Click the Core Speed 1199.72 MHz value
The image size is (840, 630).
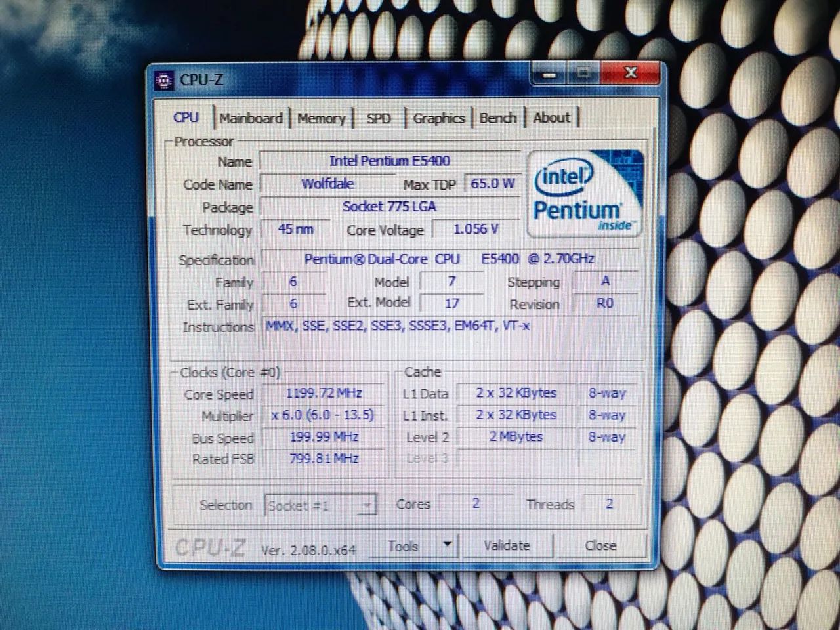(324, 393)
